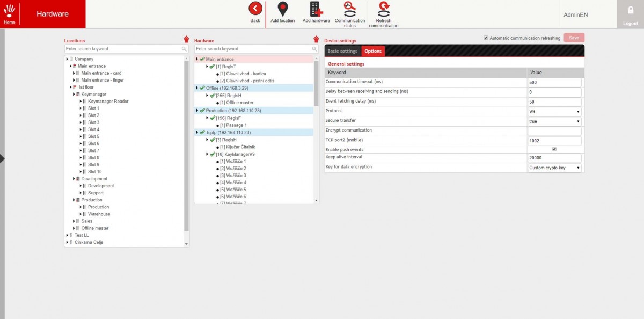
Task: Click magnifier in Hardware search box
Action: [314, 49]
